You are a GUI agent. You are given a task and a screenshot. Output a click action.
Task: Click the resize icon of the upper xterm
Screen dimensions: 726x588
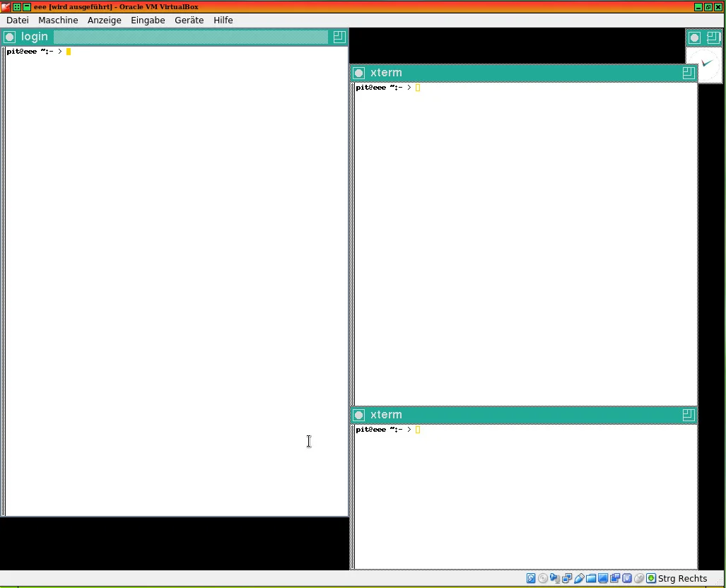[x=689, y=73]
